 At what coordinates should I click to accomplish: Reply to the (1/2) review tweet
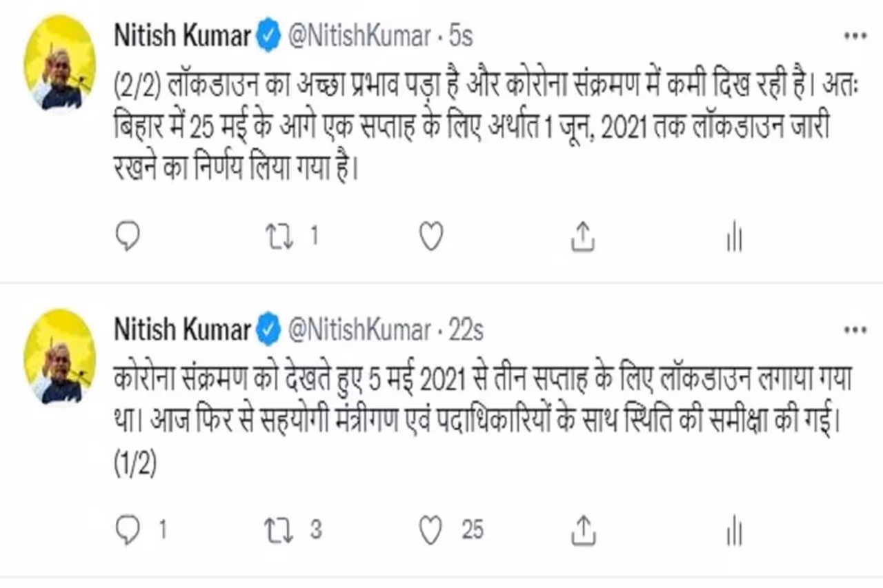(127, 529)
